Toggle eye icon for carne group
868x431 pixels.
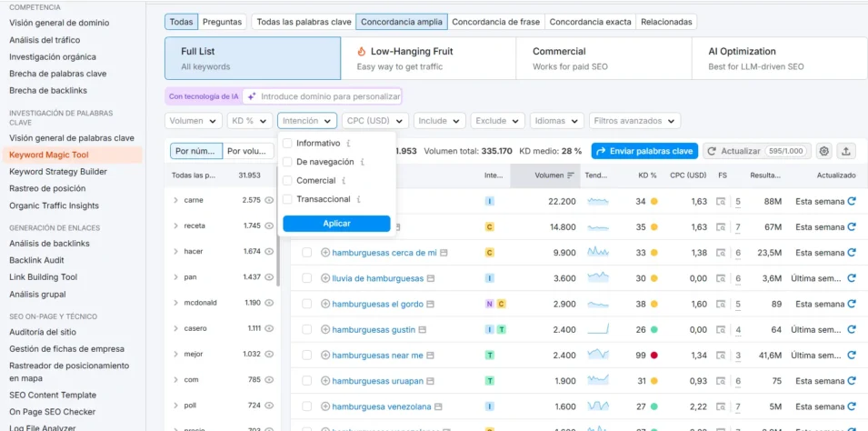pyautogui.click(x=269, y=200)
